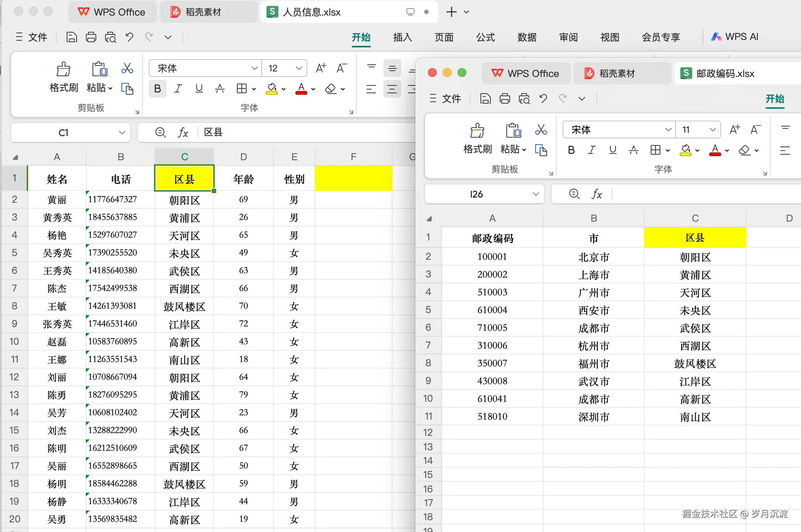Click the save icon in 邮政编码 window
This screenshot has width=801, height=532.
[485, 98]
